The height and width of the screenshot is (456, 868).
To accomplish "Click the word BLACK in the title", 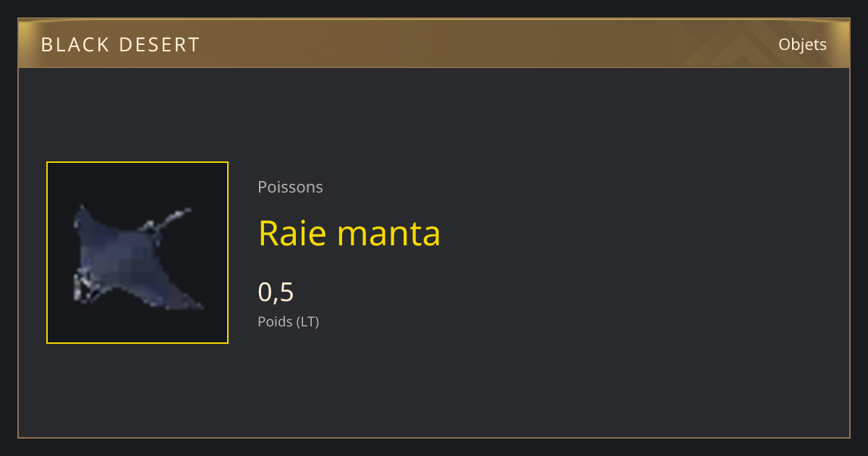I will tap(73, 45).
